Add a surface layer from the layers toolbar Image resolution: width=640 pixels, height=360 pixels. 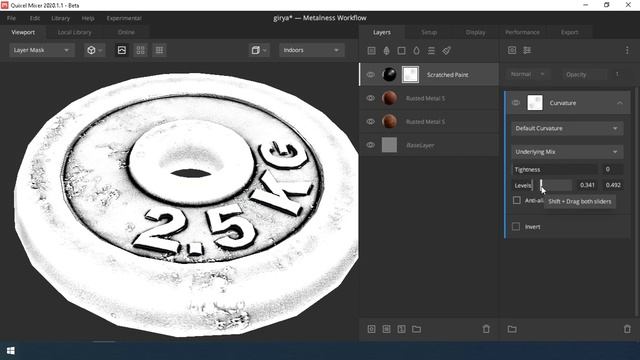tap(371, 51)
